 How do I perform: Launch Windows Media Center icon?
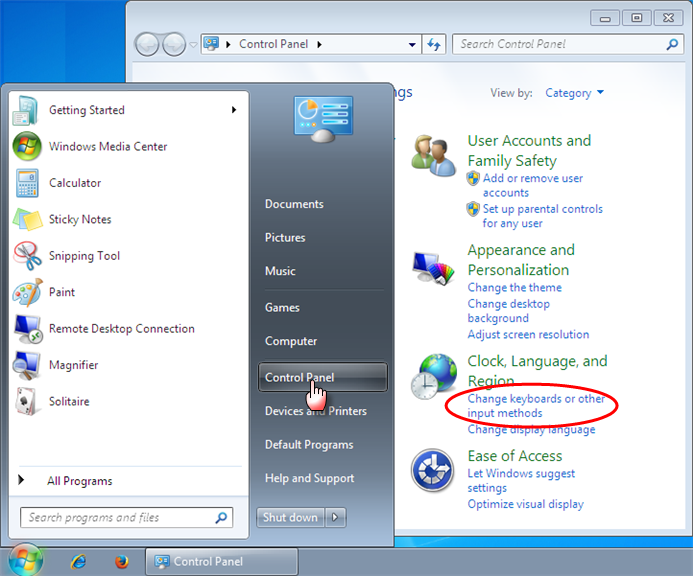[27, 146]
